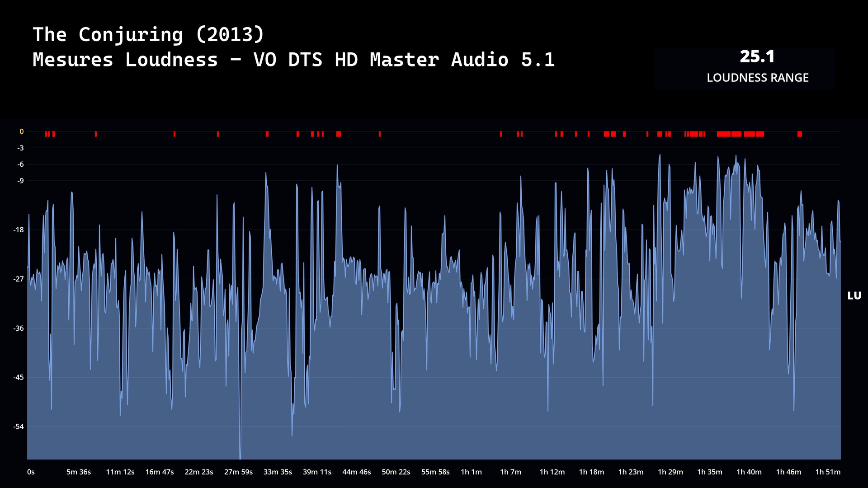Click the time axis label '1h 18m'
The width and height of the screenshot is (868, 488).
pos(591,472)
